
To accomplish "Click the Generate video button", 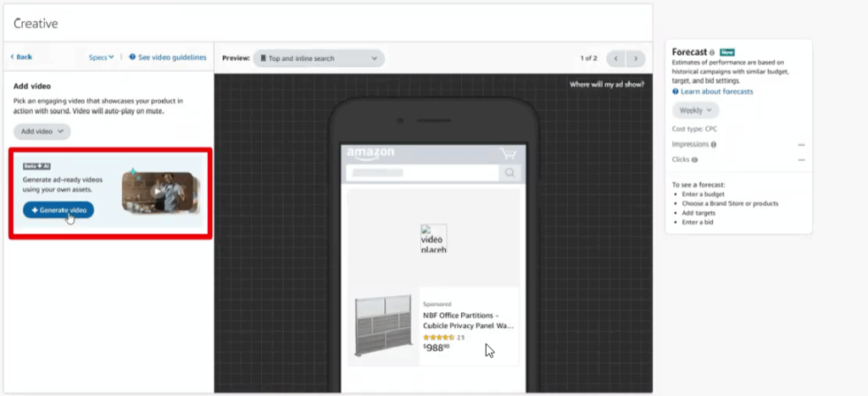I will [58, 210].
